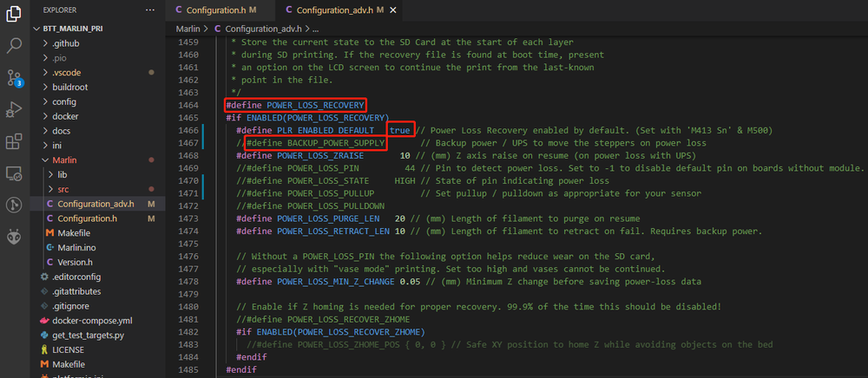Open Explorer's more actions ellipsis menu
This screenshot has height=378, width=868.
tap(149, 10)
